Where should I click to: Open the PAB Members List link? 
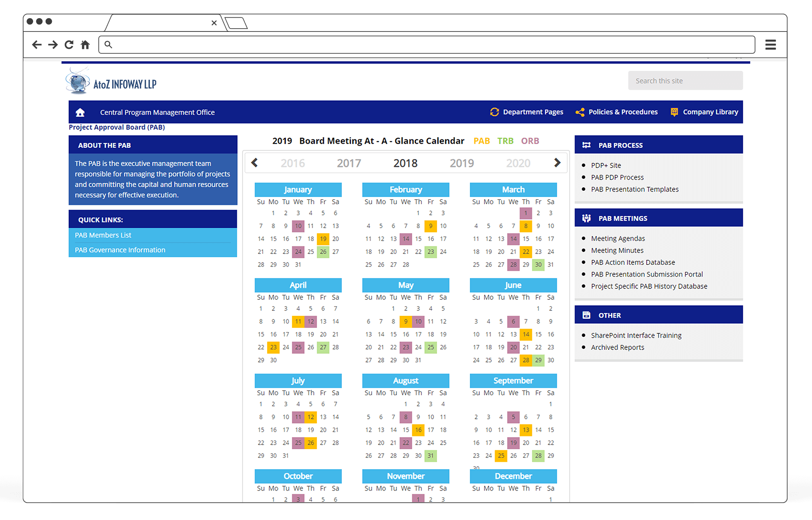102,235
